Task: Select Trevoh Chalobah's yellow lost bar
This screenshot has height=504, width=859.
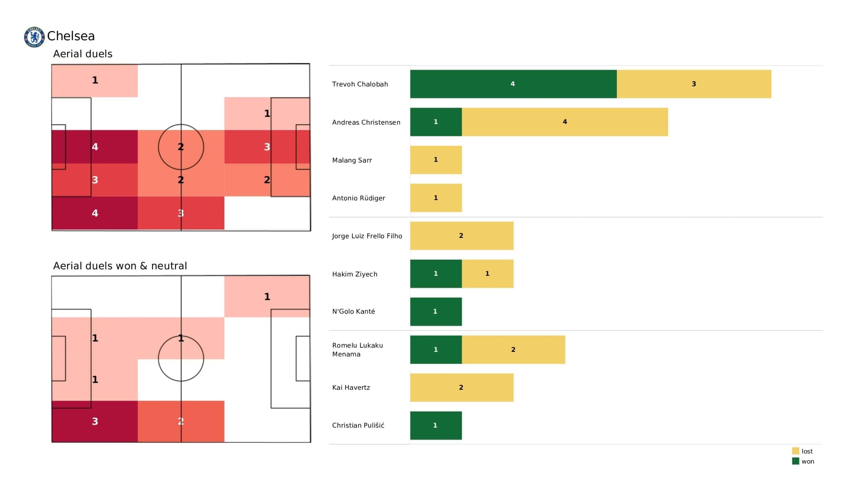Action: coord(694,84)
